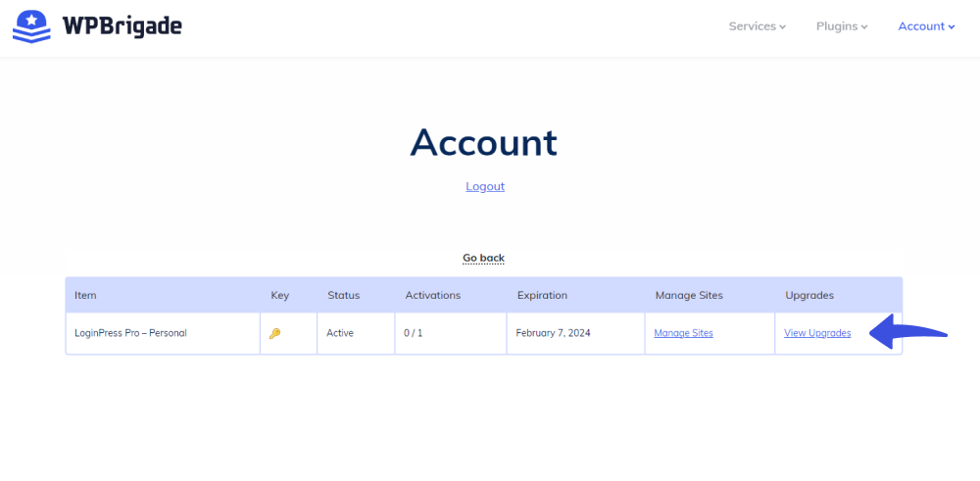The width and height of the screenshot is (980, 481).
Task: Click the Manage Sites column header
Action: [x=689, y=295]
